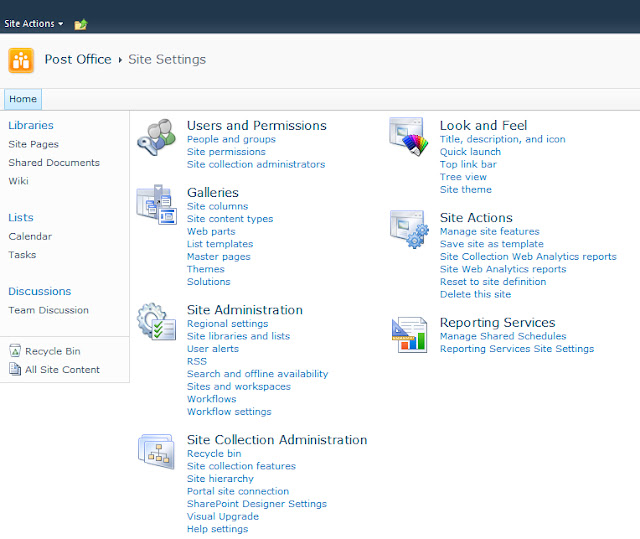Screen dimensions: 640x539
Task: Click the Users and Permissions icon
Action: (155, 136)
